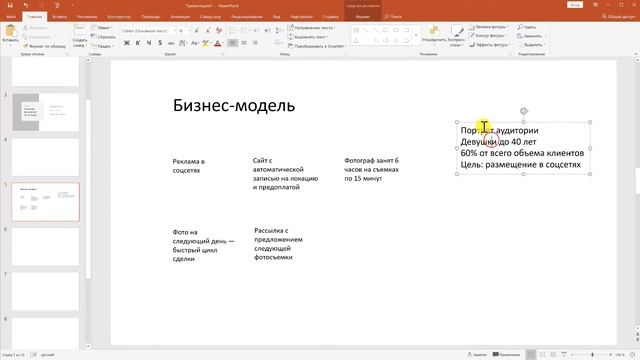Select slide 6 thumbnail
The image size is (640, 360).
[46, 247]
